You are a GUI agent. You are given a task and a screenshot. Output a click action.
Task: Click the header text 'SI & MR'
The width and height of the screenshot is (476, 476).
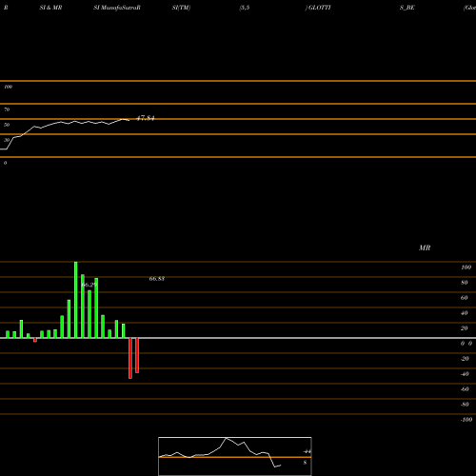point(50,8)
